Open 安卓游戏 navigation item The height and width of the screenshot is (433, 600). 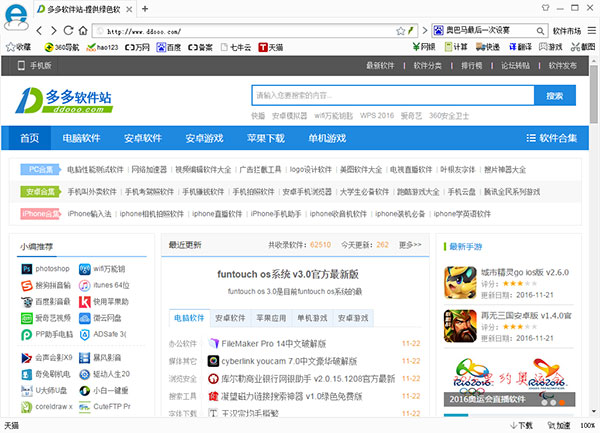pos(204,138)
